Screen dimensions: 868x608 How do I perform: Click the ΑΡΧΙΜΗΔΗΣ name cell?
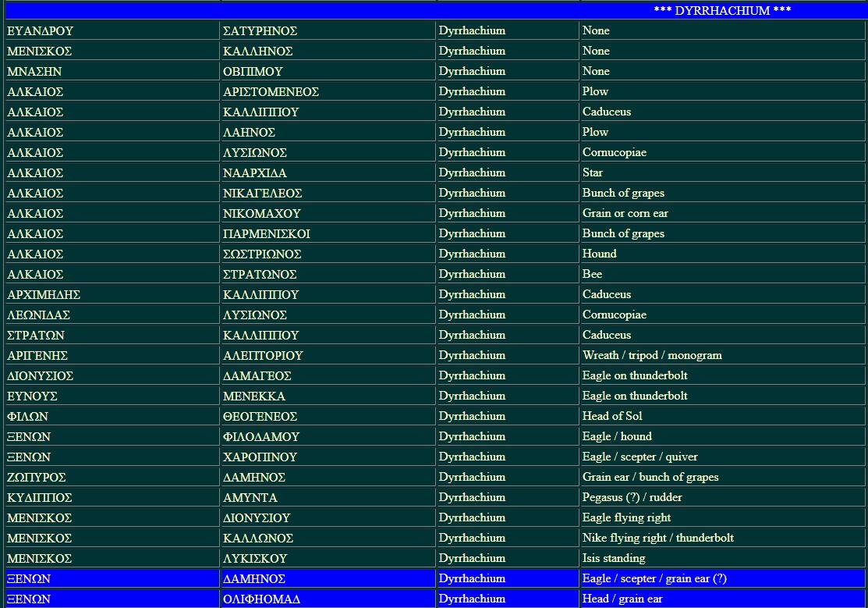44,294
